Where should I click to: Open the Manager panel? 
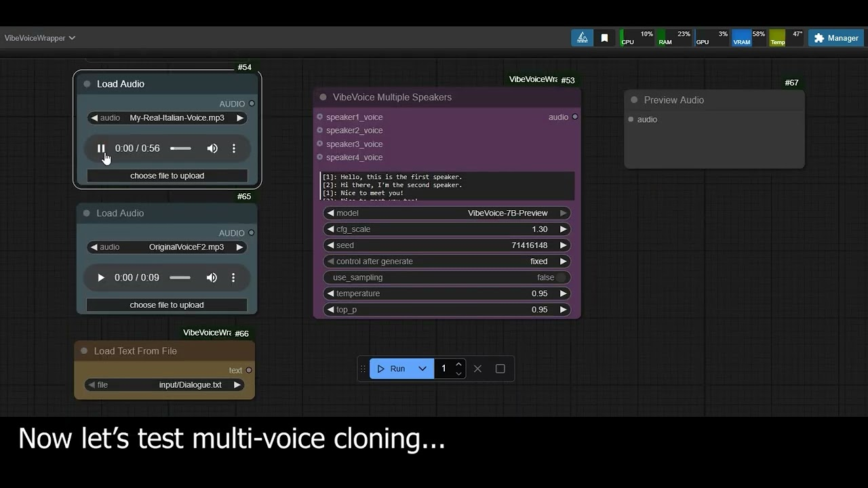(x=835, y=38)
